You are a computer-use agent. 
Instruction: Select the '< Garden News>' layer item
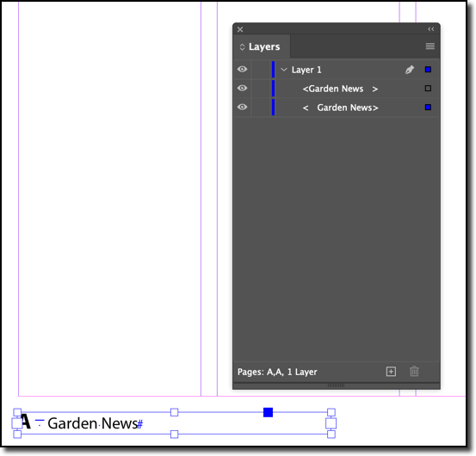pos(337,107)
